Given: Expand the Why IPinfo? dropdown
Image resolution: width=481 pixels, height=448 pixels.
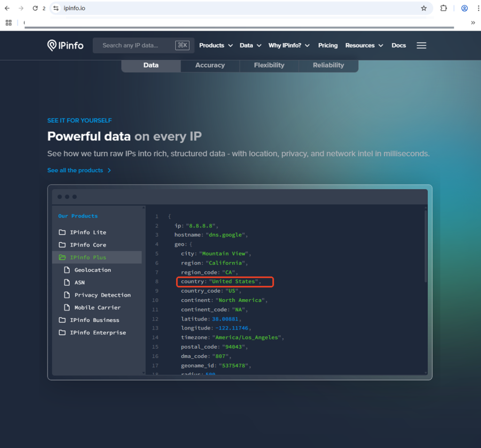Looking at the screenshot, I should 289,46.
